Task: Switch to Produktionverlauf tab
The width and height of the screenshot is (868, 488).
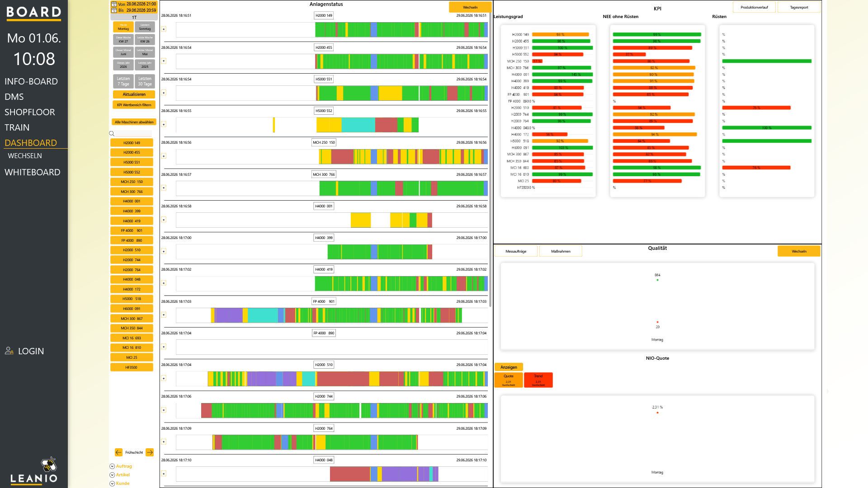Action: [x=754, y=7]
